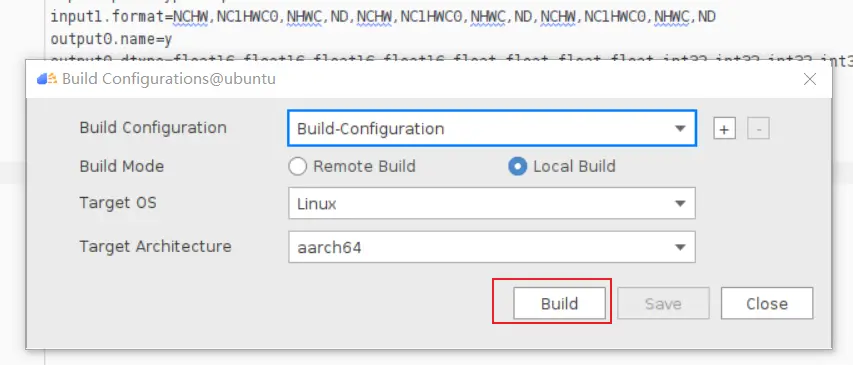
Task: Click the output0.name=y line in editor
Action: [112, 39]
